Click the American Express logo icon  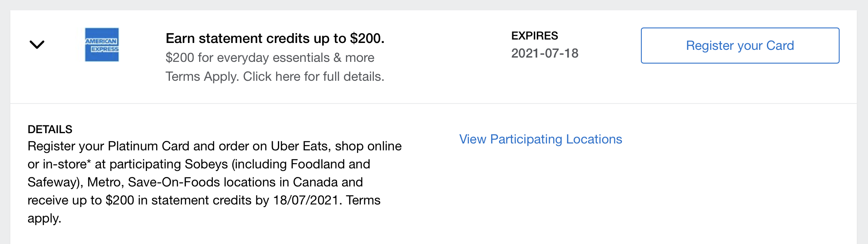coord(102,45)
